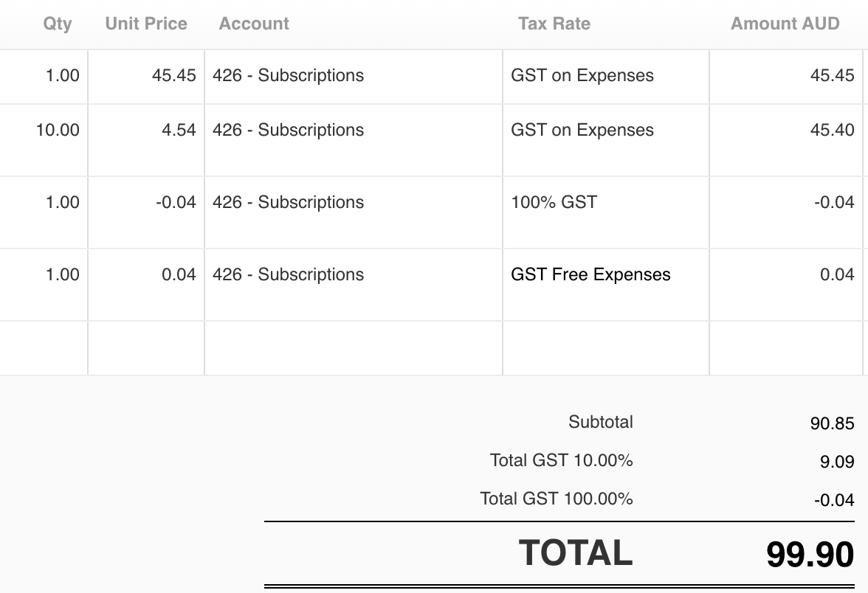Change Account in the 10.00 quantity row

click(353, 140)
